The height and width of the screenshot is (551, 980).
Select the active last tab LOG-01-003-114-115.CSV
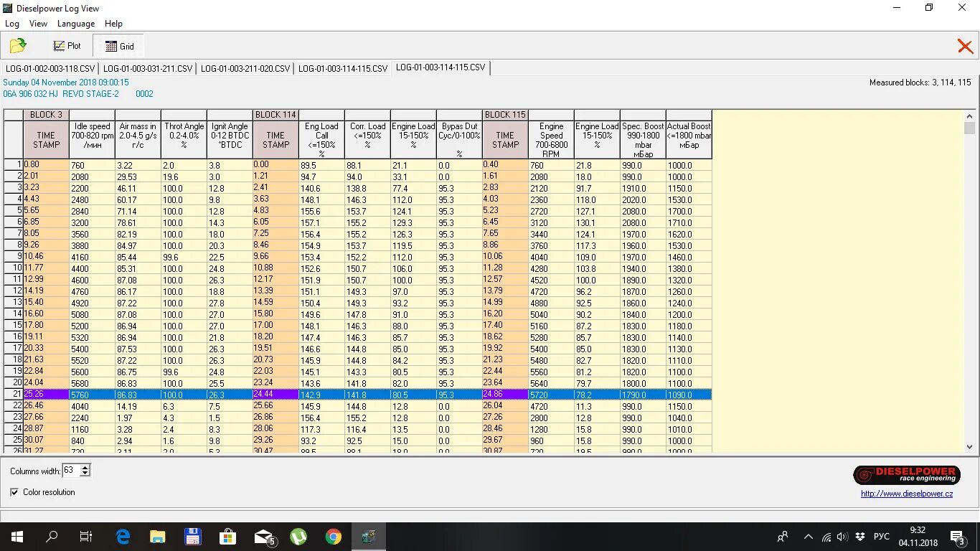(440, 67)
